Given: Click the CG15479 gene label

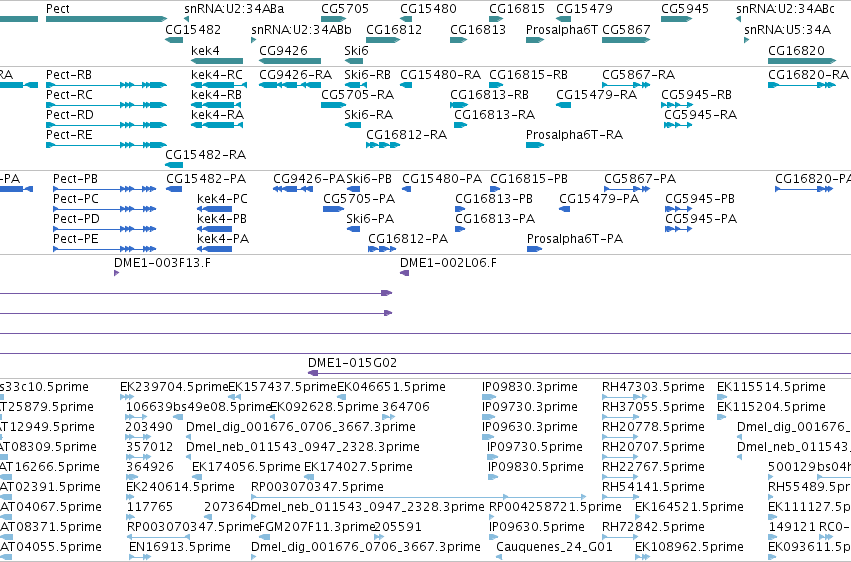Looking at the screenshot, I should point(584,9).
